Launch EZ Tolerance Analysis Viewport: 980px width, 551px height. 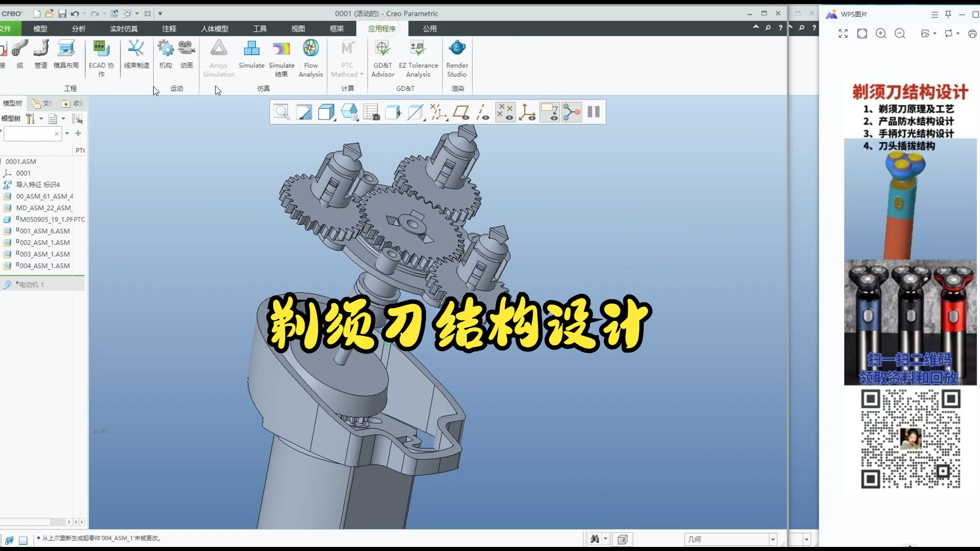click(418, 58)
